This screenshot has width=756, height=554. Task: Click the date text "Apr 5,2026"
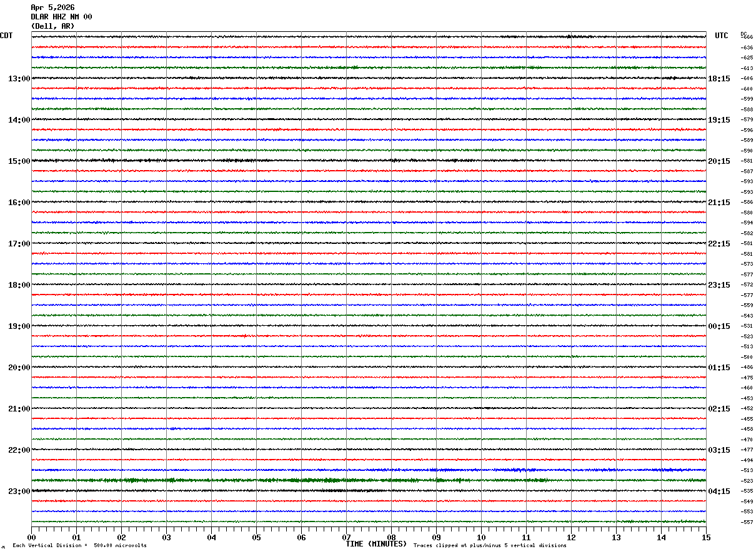click(x=52, y=8)
